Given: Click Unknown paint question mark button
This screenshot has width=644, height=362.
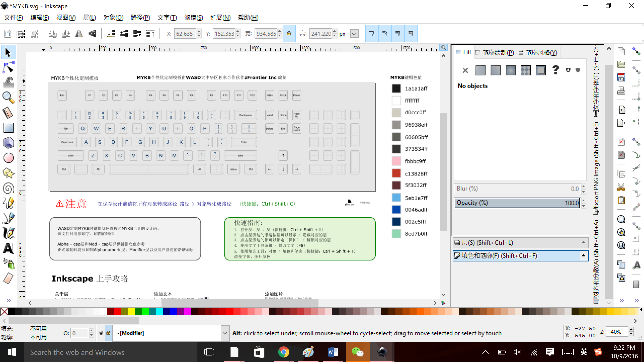Looking at the screenshot, I should (556, 70).
